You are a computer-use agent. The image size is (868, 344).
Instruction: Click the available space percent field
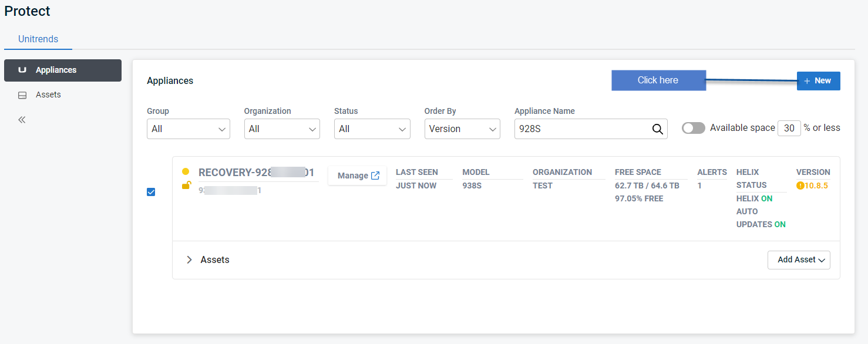click(789, 128)
